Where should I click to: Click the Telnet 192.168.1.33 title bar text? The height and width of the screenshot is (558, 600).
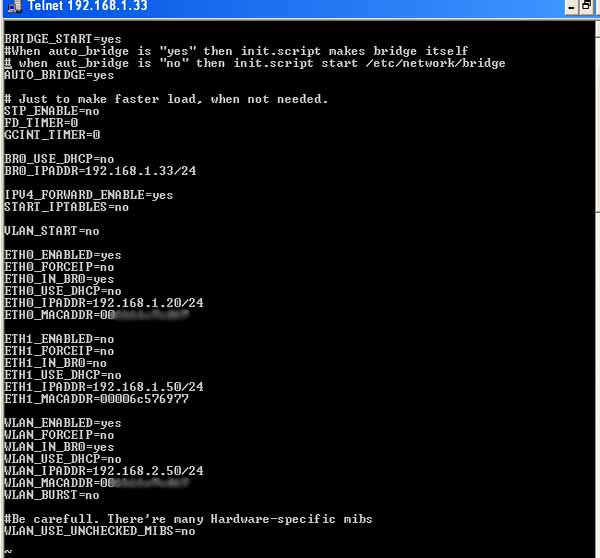(x=88, y=6)
